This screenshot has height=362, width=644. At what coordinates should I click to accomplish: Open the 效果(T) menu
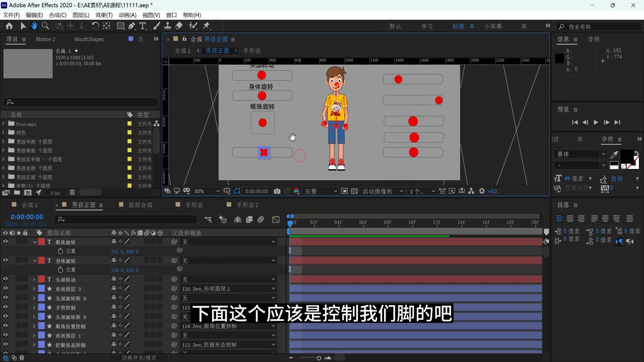(104, 15)
